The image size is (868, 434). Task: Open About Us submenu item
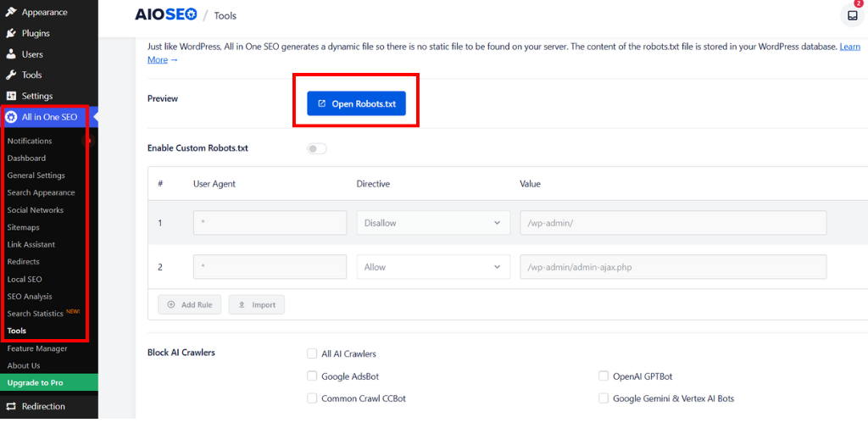pyautogui.click(x=23, y=366)
